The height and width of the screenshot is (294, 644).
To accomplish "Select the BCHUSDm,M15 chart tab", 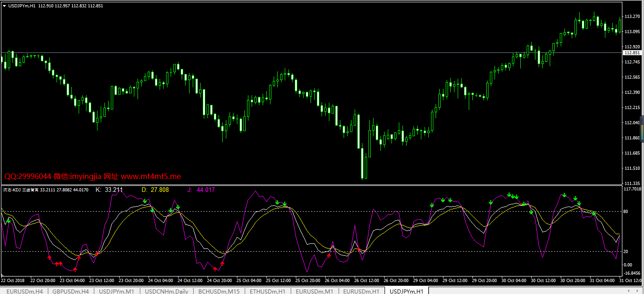I will [219, 291].
